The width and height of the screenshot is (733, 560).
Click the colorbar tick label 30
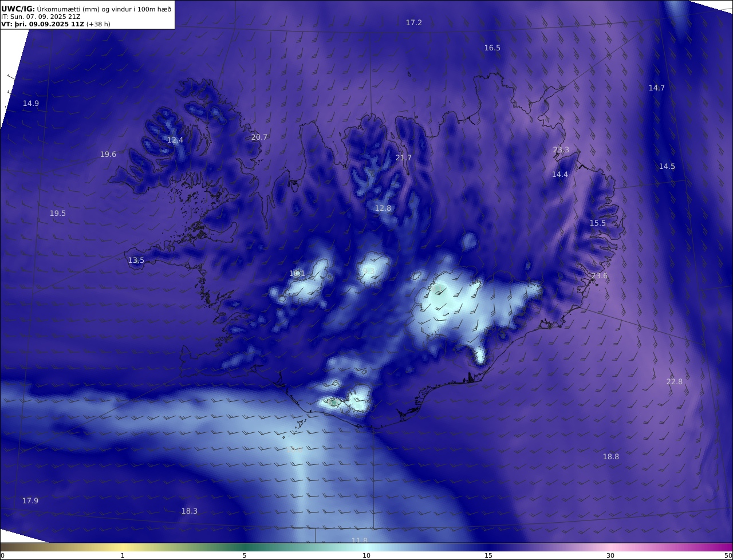[x=610, y=555]
